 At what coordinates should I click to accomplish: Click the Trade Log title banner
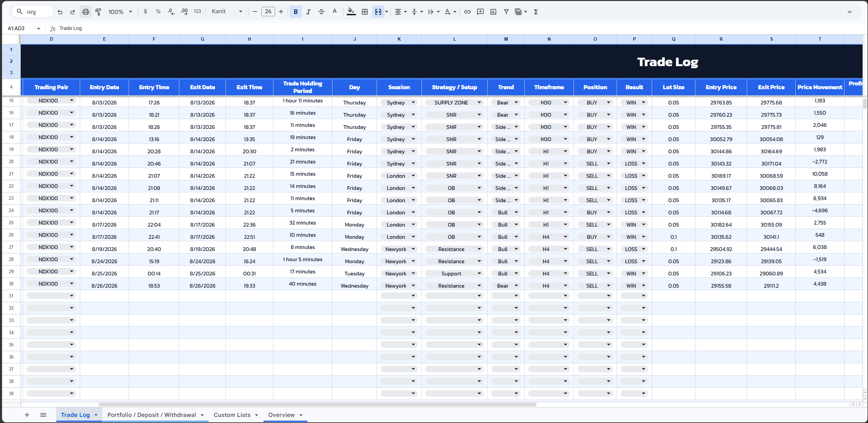tap(441, 61)
